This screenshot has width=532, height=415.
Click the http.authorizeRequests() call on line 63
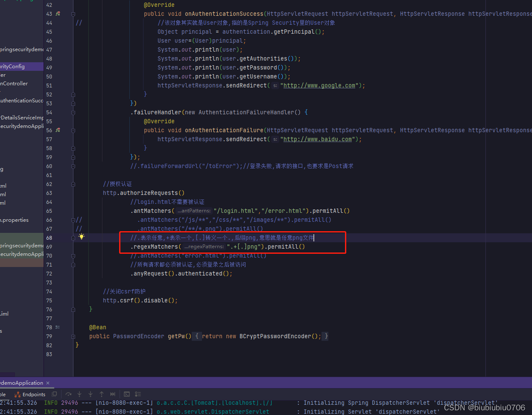[144, 193]
